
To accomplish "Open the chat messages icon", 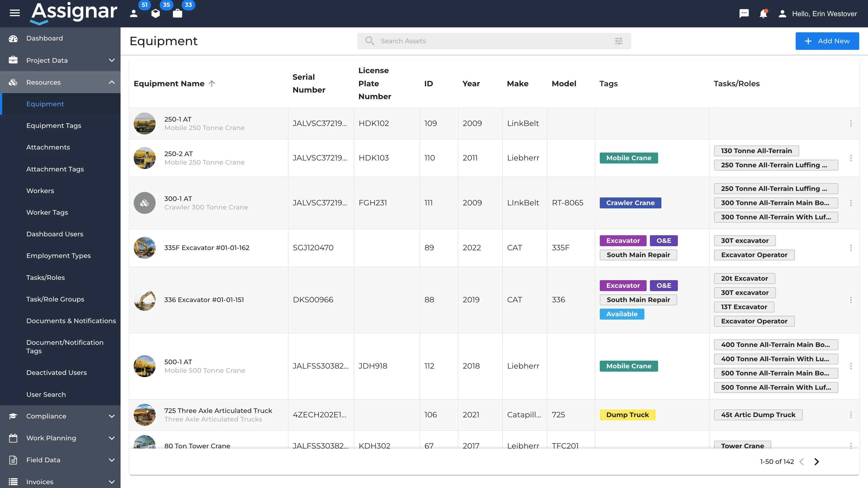I will click(744, 13).
